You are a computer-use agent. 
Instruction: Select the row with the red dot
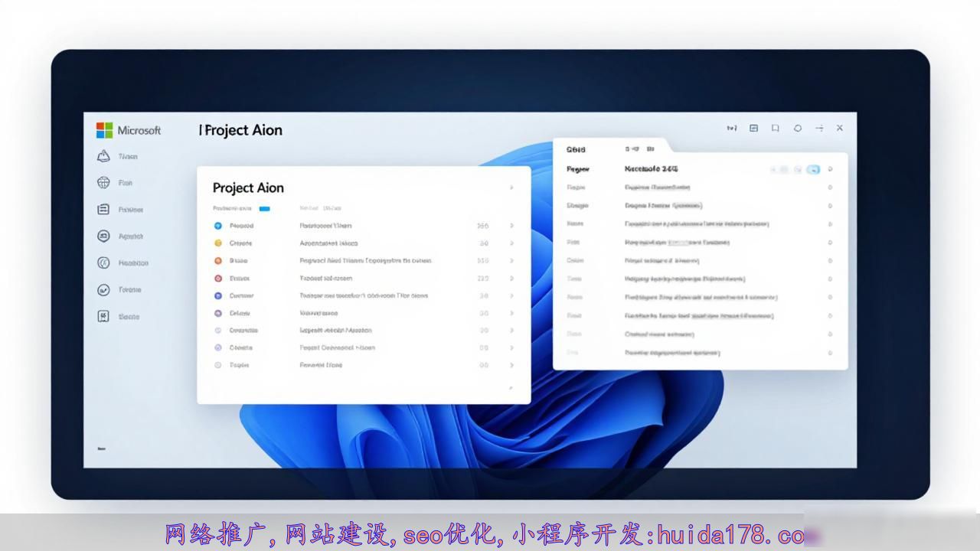364,279
